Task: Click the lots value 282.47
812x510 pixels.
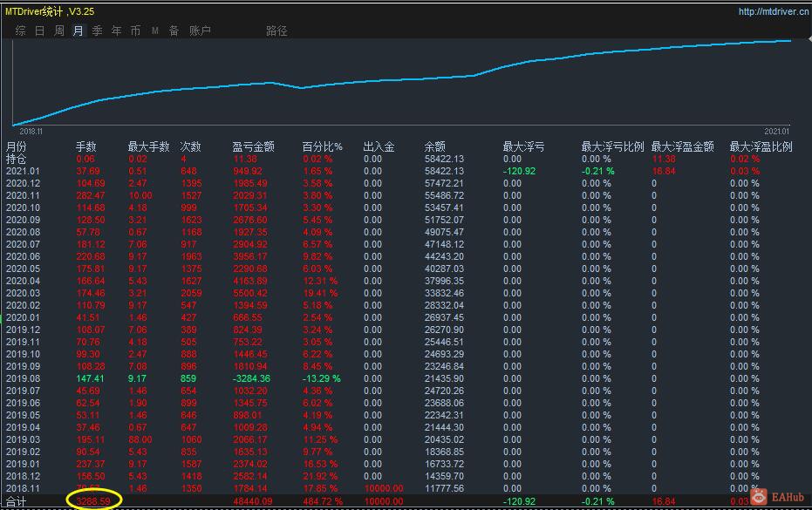Action: coord(91,195)
